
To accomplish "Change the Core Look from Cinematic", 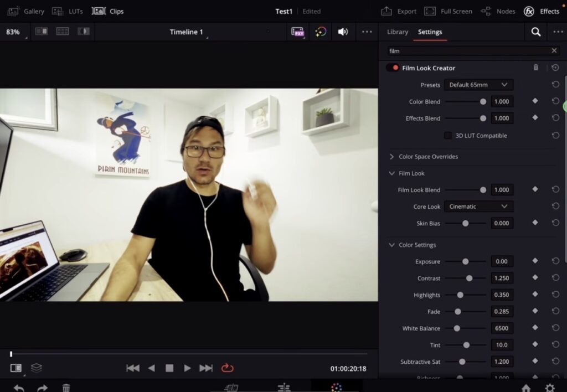I will [478, 206].
